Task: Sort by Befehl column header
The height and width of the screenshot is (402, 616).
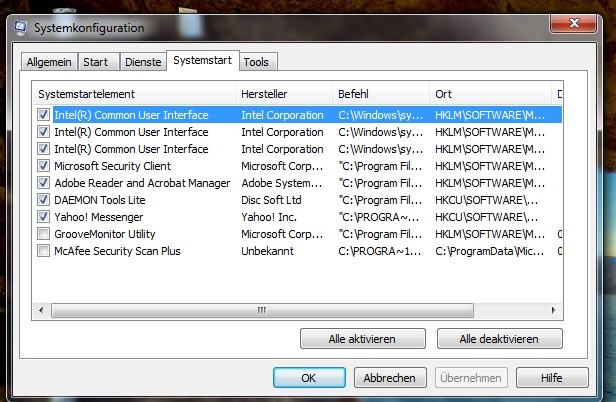Action: tap(381, 94)
